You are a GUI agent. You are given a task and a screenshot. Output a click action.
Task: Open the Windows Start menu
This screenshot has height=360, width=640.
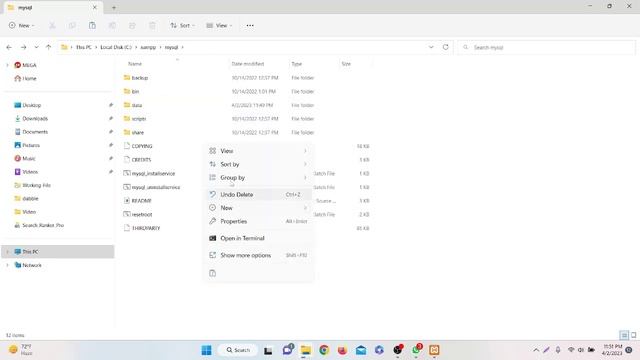pos(207,350)
